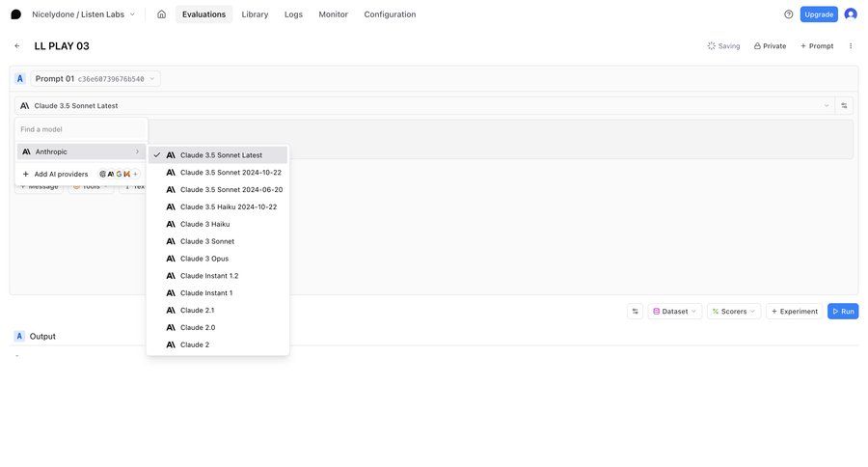Open the settings sliders icon near Dataset
868x467 pixels.
click(x=635, y=312)
